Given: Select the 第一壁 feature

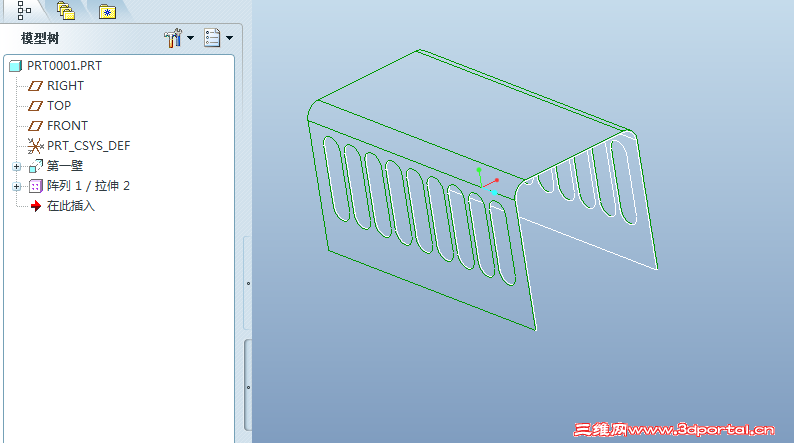Looking at the screenshot, I should click(65, 166).
